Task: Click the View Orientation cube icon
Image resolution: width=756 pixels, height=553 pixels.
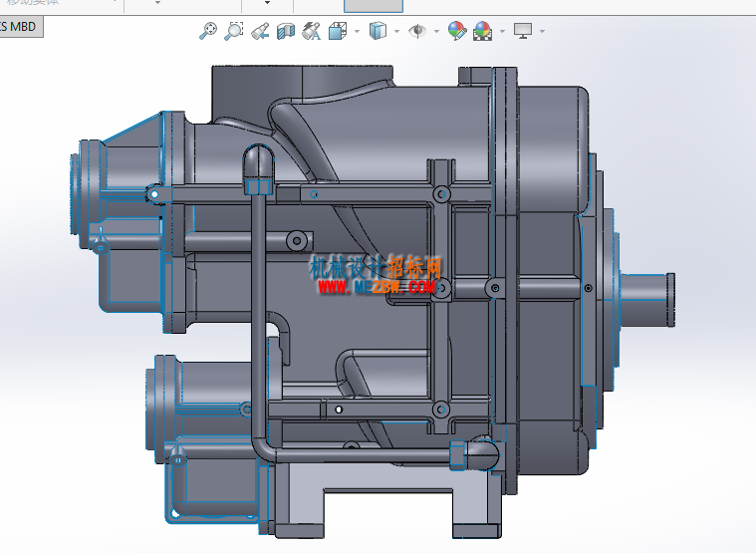Action: (338, 31)
